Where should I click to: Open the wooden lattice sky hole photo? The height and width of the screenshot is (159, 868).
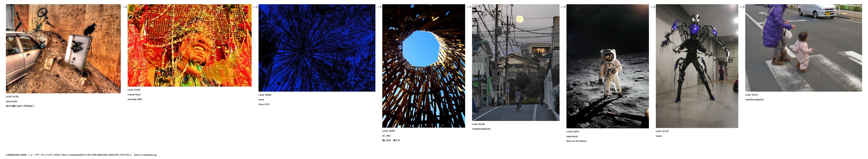tap(424, 66)
